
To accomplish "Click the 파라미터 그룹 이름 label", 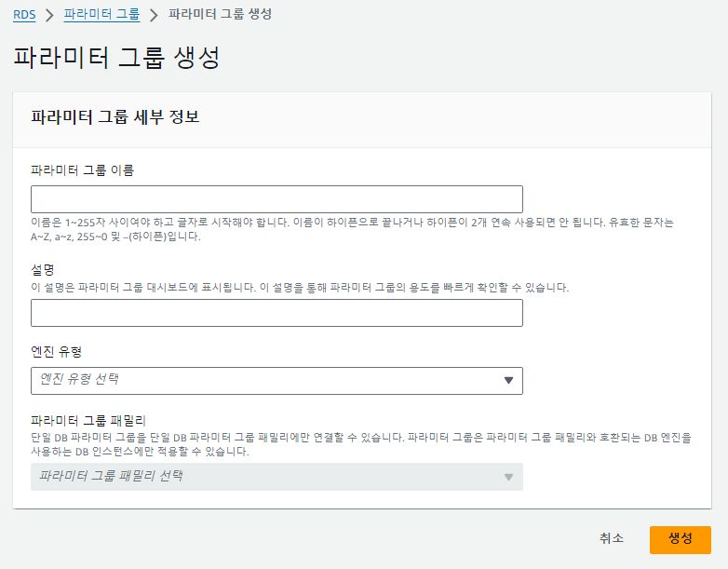I will point(82,170).
